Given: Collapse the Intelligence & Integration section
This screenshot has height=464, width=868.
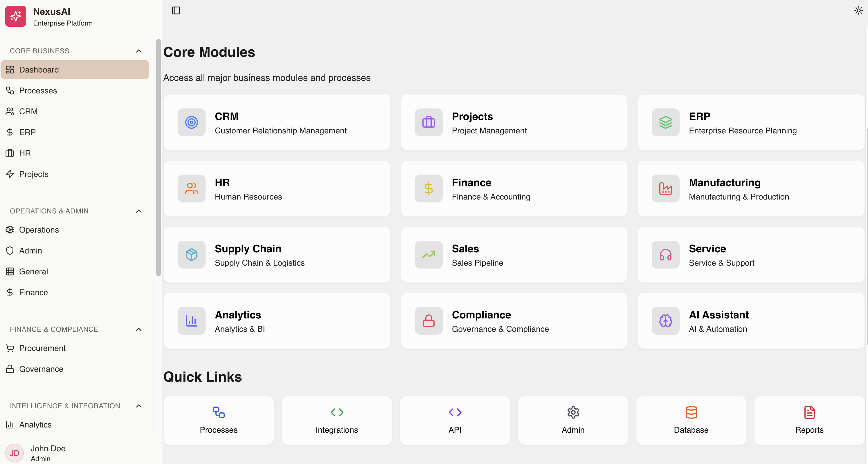Looking at the screenshot, I should [x=138, y=406].
